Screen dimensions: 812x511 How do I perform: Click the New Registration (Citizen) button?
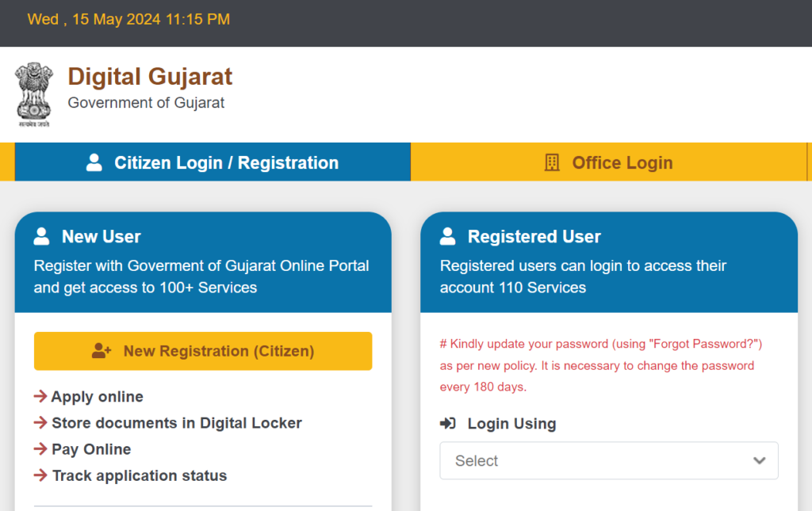[203, 351]
